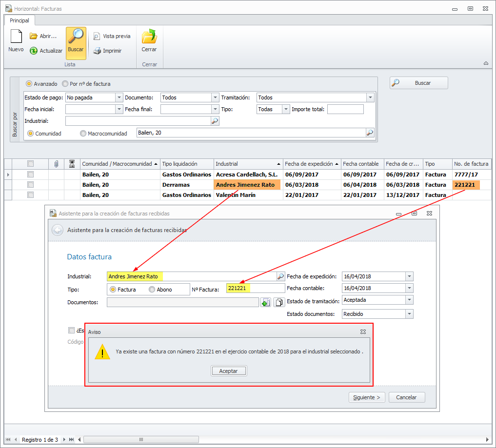Click the Imprimir printer icon
The image size is (496, 448).
(97, 51)
